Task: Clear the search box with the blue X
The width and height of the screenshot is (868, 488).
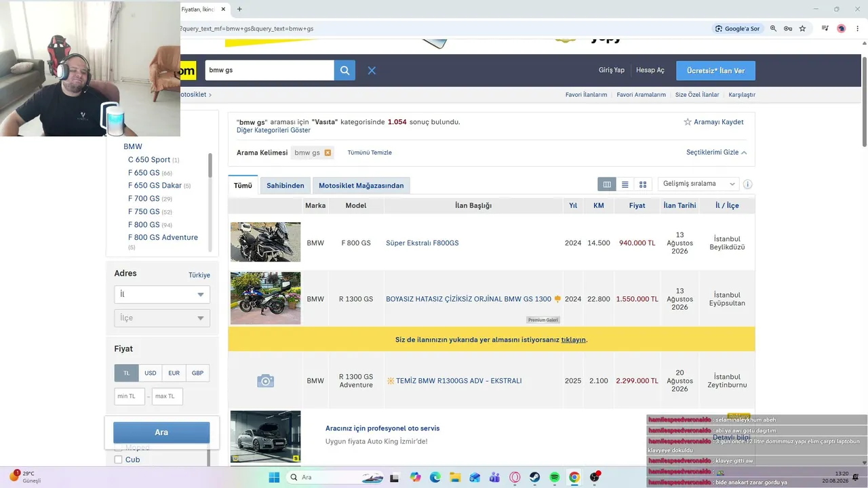Action: [x=372, y=70]
